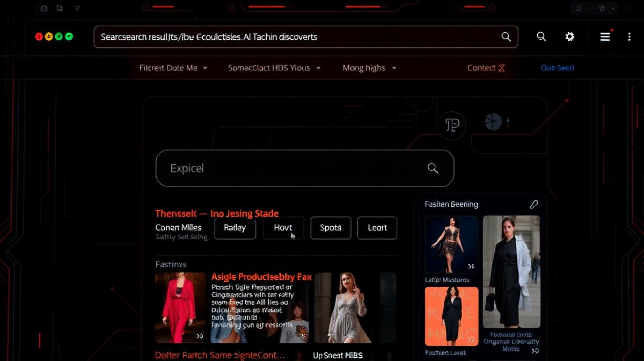Click the note icon left of the shield
This screenshot has height=361, width=644.
(x=578, y=8)
